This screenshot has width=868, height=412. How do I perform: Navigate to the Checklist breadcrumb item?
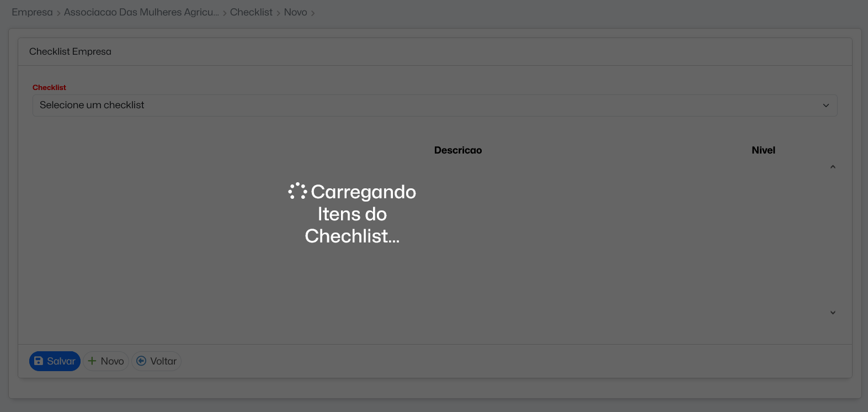pos(251,12)
